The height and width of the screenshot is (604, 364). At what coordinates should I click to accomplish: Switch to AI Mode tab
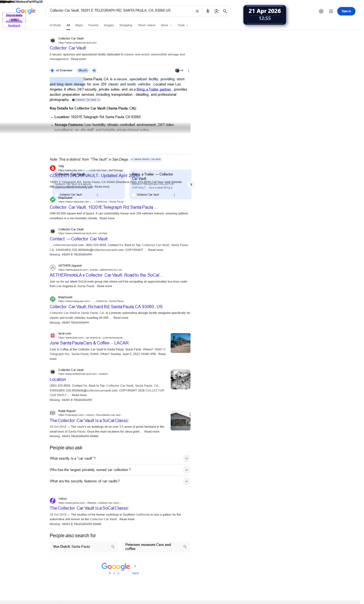click(x=55, y=25)
